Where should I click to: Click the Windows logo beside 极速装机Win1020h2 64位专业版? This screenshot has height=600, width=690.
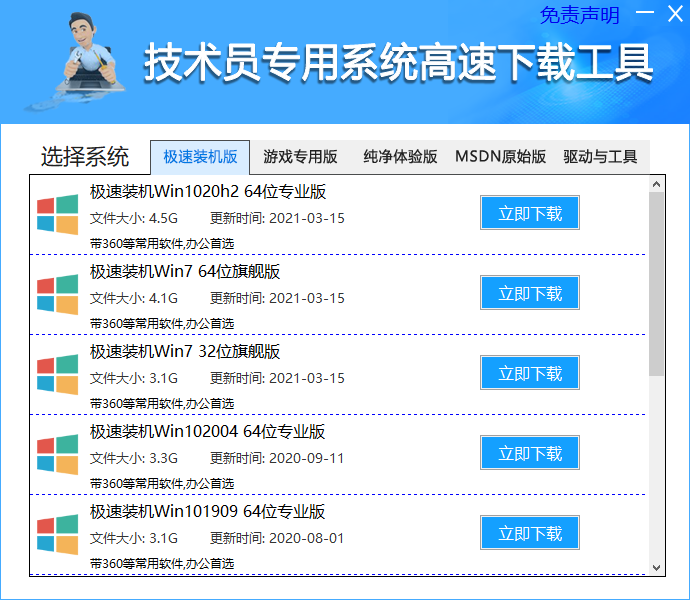(57, 214)
